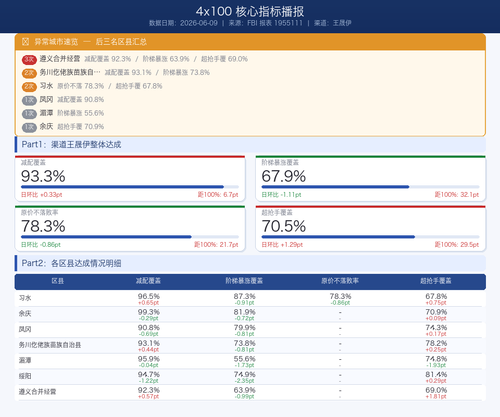The image size is (500, 417).
Task: Click the "+0.65pt" change under 96.5%
Action: point(148,303)
